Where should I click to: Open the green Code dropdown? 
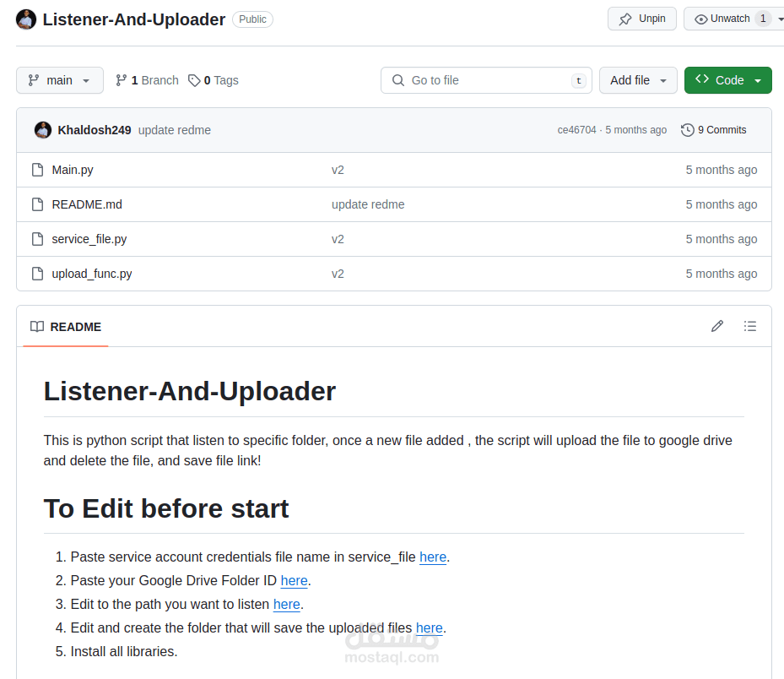[x=727, y=80]
